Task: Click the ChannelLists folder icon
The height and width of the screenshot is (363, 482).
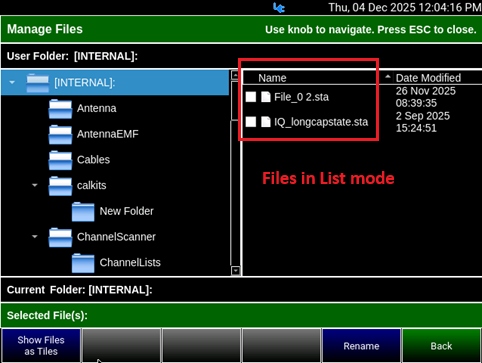Action: pyautogui.click(x=83, y=263)
